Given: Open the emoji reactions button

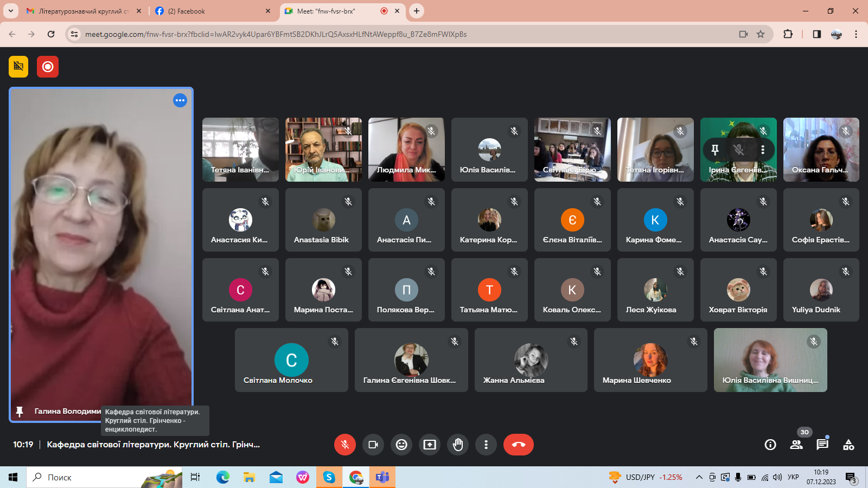Looking at the screenshot, I should point(401,445).
